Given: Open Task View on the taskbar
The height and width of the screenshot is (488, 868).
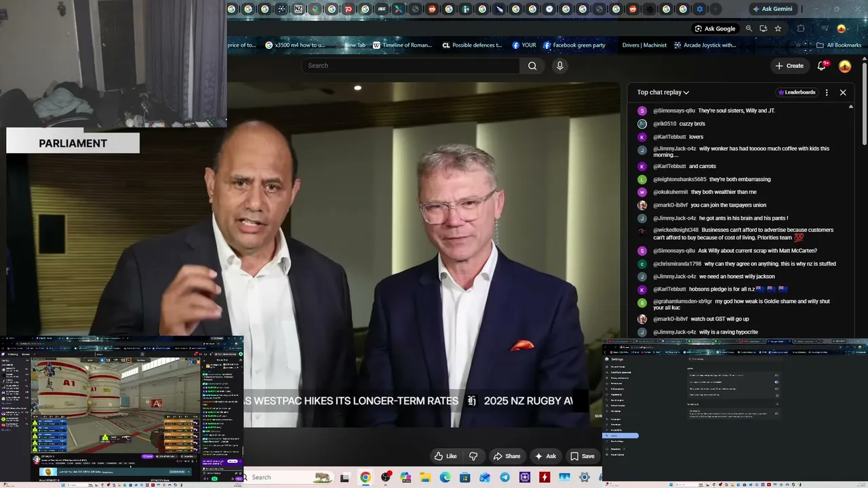Looking at the screenshot, I should [344, 478].
